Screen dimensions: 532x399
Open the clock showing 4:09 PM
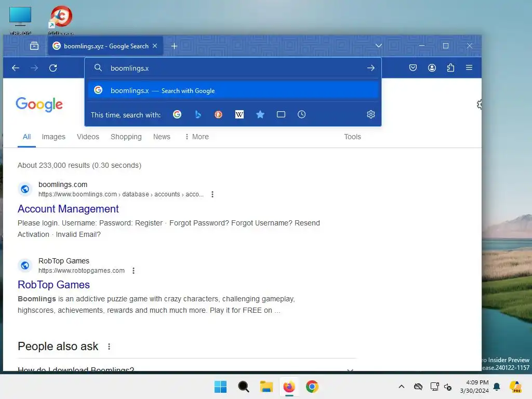tap(474, 387)
